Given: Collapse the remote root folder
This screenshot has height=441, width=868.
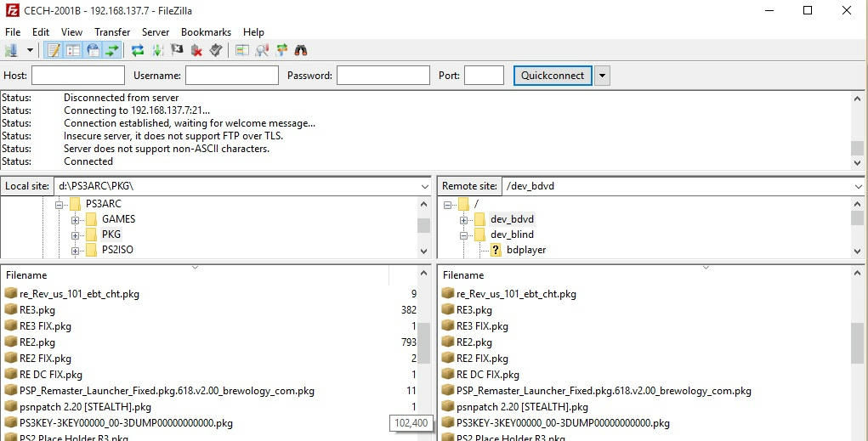Looking at the screenshot, I should (448, 205).
